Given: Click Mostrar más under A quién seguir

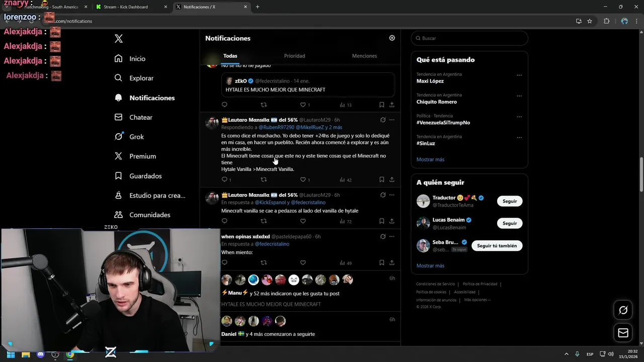Looking at the screenshot, I should 430,265.
